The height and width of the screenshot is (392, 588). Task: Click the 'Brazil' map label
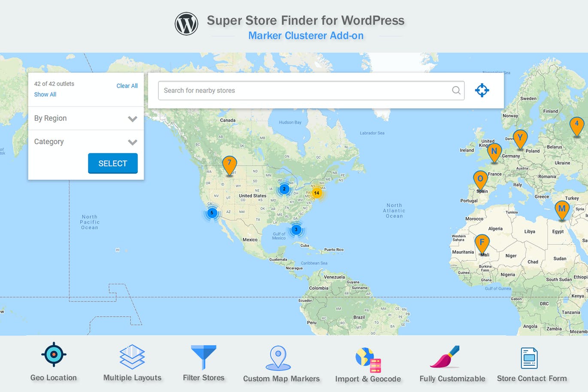click(359, 317)
